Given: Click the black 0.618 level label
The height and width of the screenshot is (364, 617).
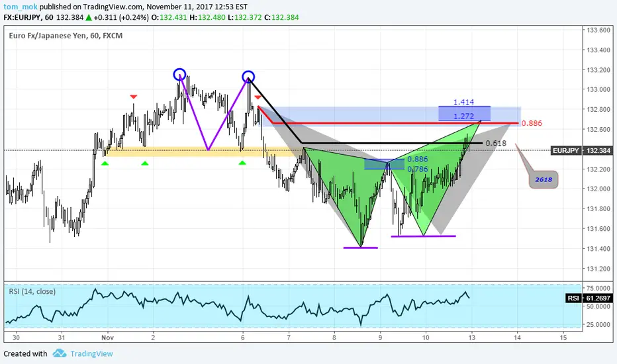Looking at the screenshot, I should pyautogui.click(x=496, y=143).
